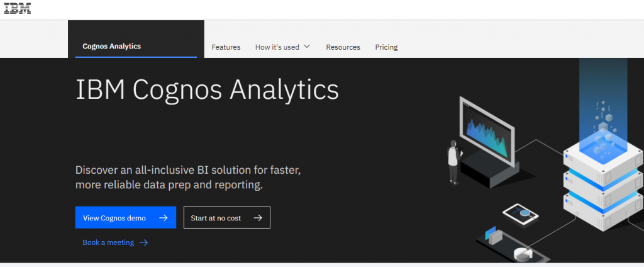Click the person figure illustration
This screenshot has width=644, height=267.
(453, 162)
